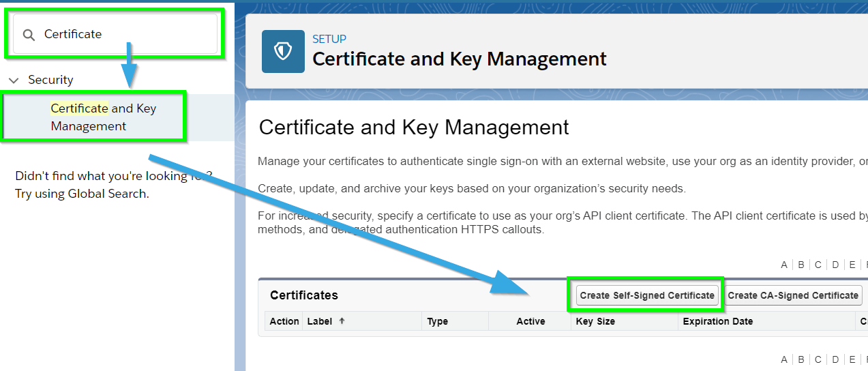Sort by the Label column header

pos(321,321)
